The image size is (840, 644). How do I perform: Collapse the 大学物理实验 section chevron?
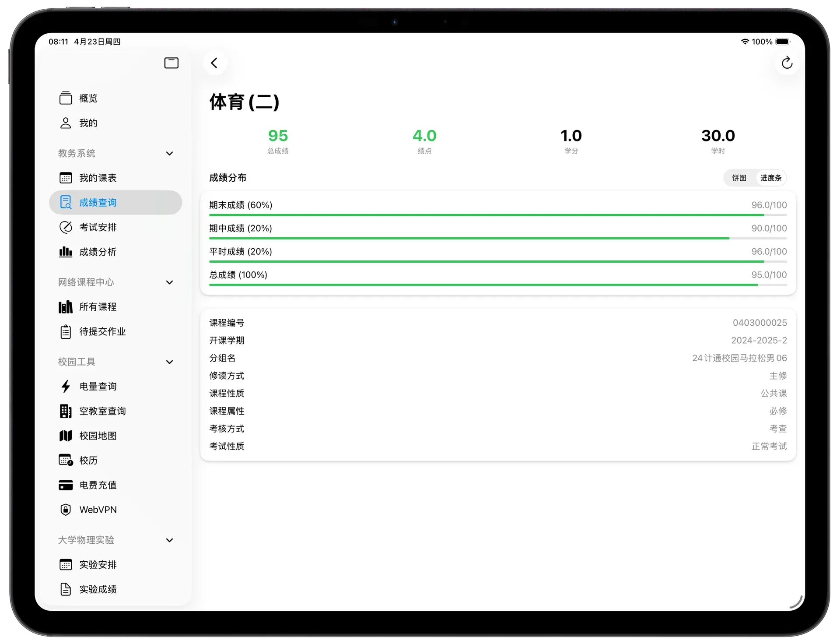[x=170, y=540]
